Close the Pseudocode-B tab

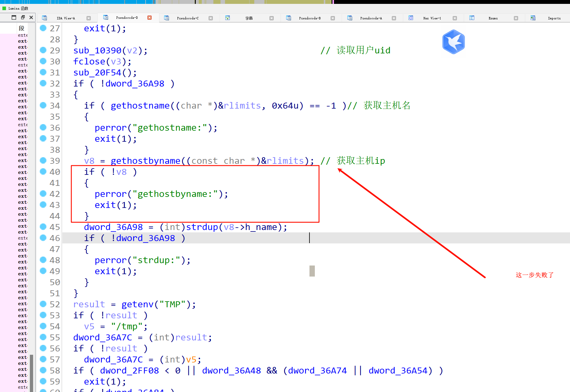(x=333, y=18)
